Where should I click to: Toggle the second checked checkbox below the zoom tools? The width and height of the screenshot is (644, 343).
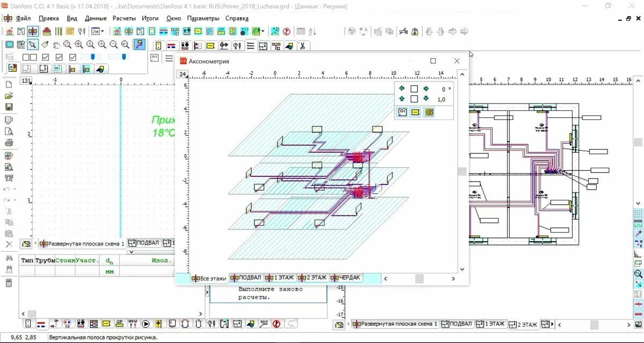click(59, 57)
